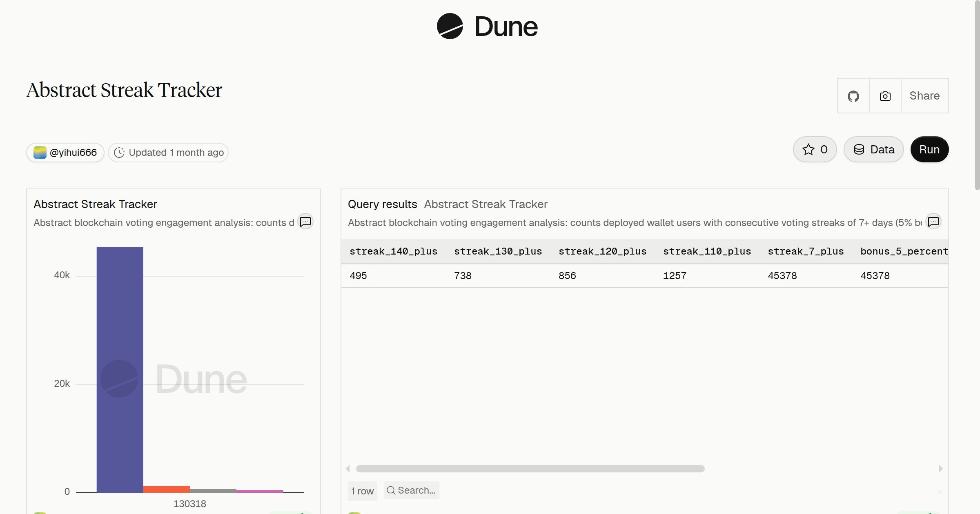The height and width of the screenshot is (514, 980).
Task: Open the @yihui666 author profile
Action: [x=65, y=153]
